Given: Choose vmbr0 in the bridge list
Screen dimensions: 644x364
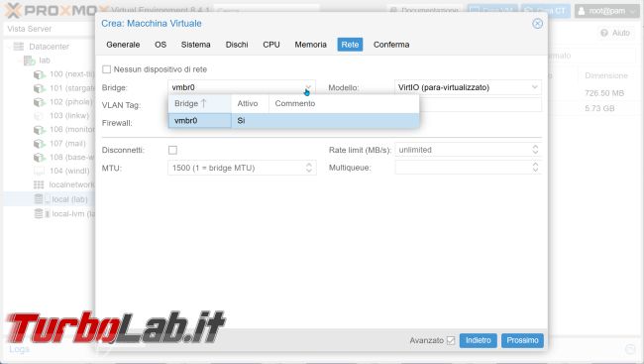Looking at the screenshot, I should coord(293,121).
